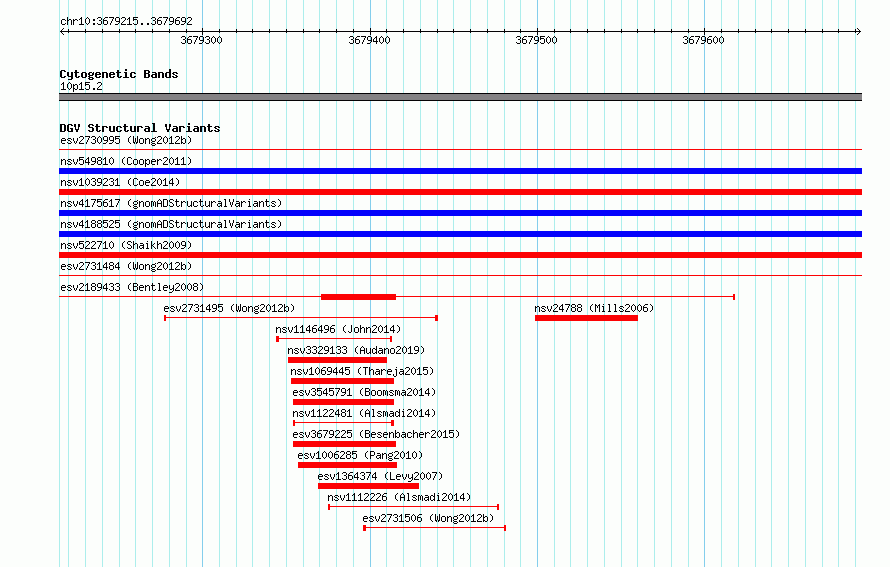Click the nsv522710 red variant bar

tap(460, 255)
